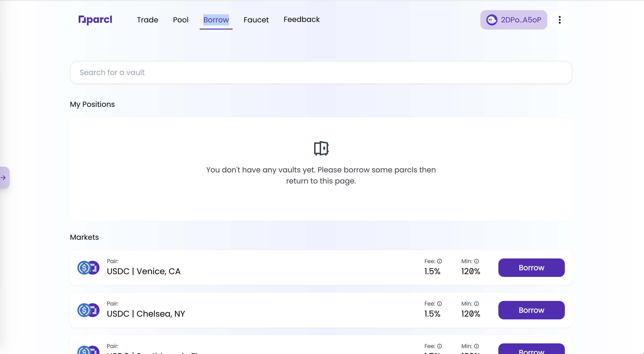Expand the left side panel arrow
Image resolution: width=644 pixels, height=354 pixels.
pyautogui.click(x=3, y=178)
